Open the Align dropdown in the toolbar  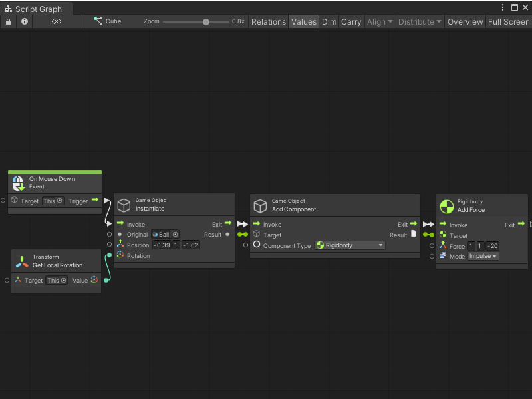coord(379,21)
